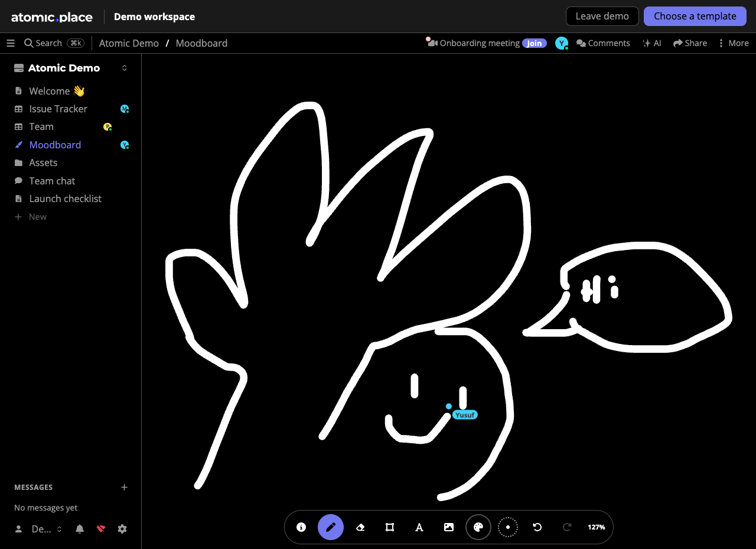Click Choose a template

(x=695, y=16)
